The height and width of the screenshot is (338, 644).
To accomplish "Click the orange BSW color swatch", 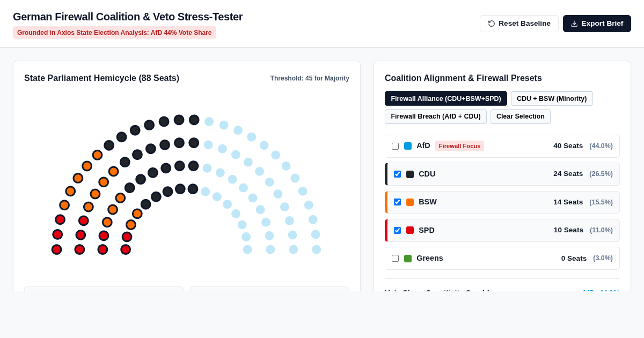I will coord(410,202).
